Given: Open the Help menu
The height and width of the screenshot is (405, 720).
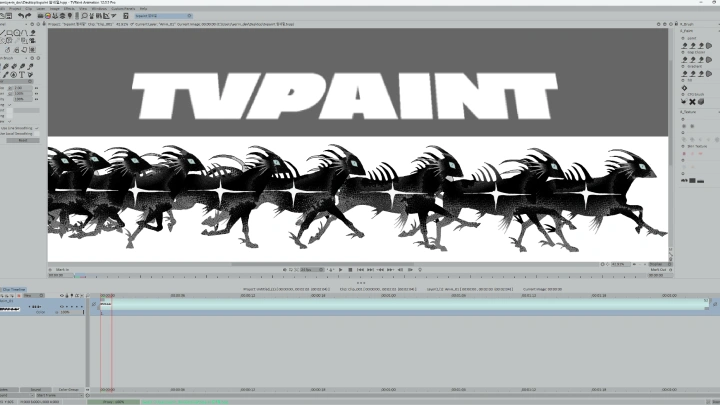Looking at the screenshot, I should tap(143, 8).
